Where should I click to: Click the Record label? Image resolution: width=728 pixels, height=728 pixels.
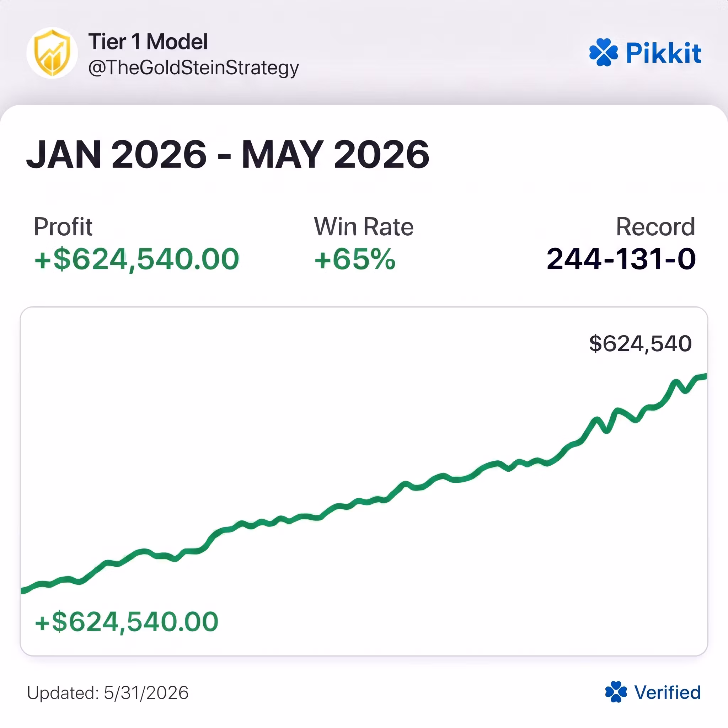pos(655,227)
